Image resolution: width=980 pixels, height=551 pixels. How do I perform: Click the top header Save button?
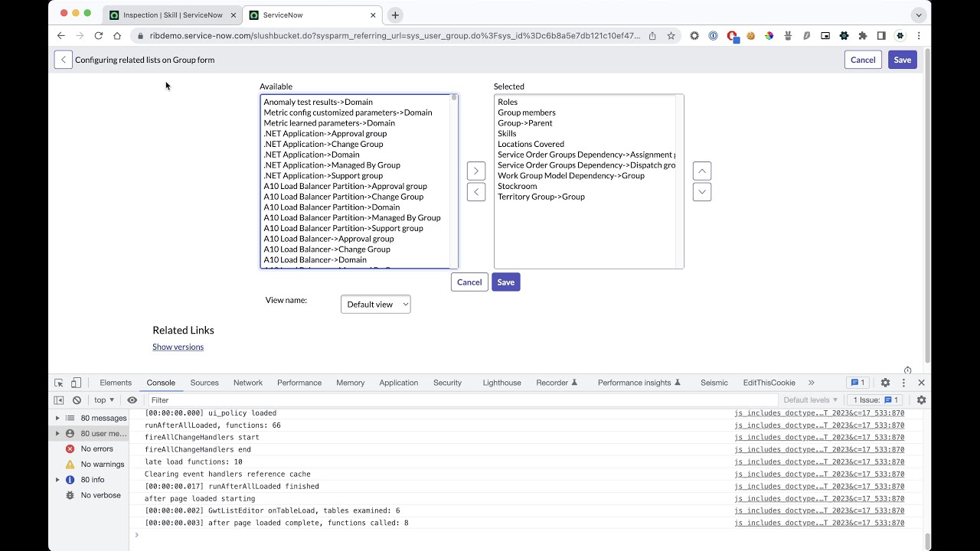tap(903, 60)
